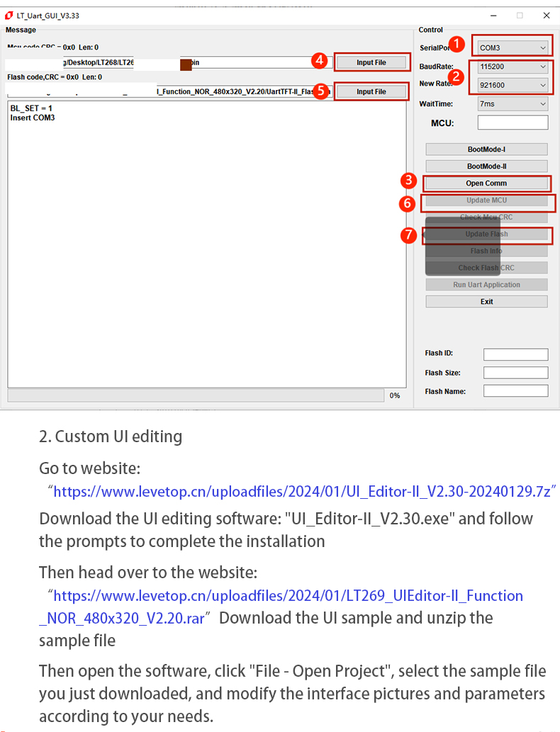Open the LT269_UIEditor-II_Function rar link

pyautogui.click(x=281, y=607)
